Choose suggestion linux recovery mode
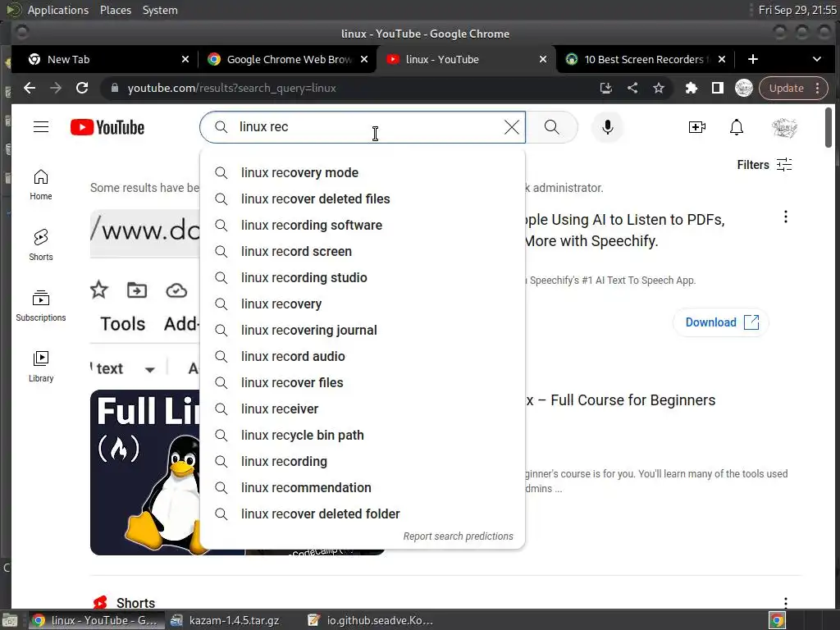840x630 pixels. [362, 172]
